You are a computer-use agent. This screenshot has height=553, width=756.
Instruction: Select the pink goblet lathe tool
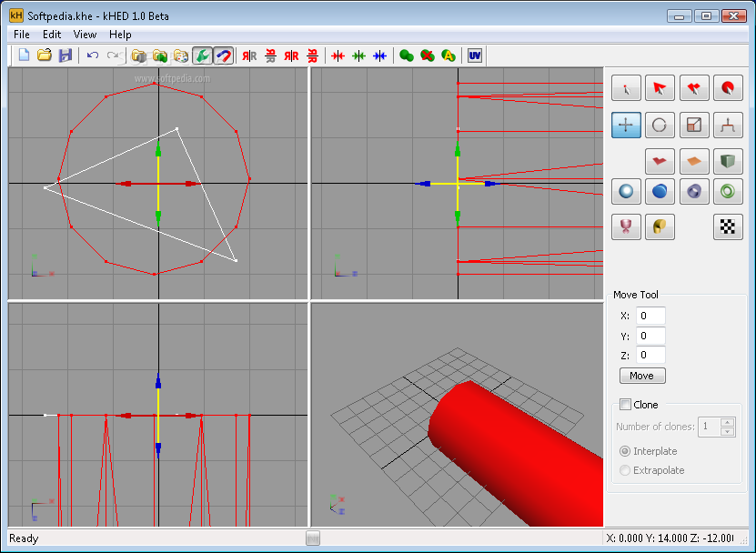point(626,226)
